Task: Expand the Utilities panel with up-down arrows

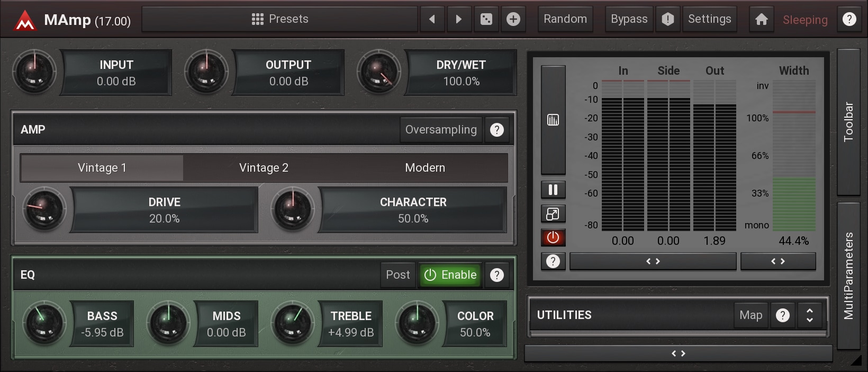Action: click(x=809, y=315)
